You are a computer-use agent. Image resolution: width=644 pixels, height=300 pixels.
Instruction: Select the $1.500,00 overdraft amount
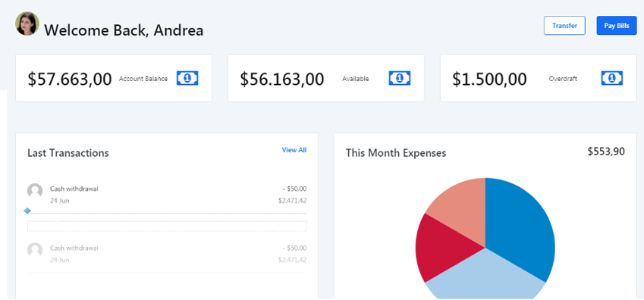[489, 79]
